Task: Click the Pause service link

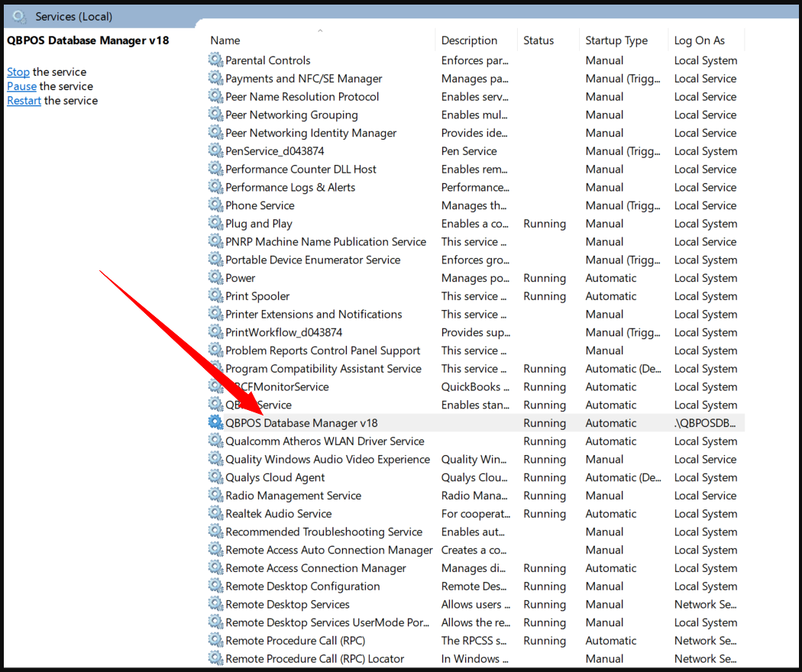Action: click(x=21, y=86)
